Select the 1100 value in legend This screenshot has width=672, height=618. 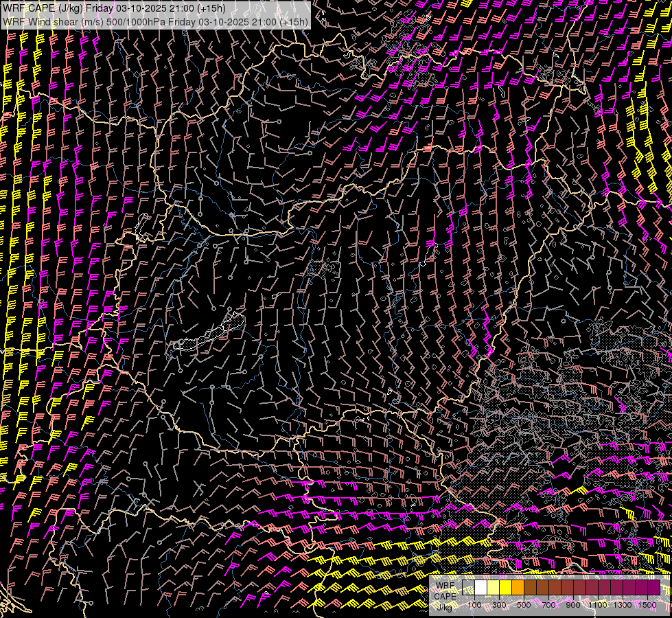(598, 605)
